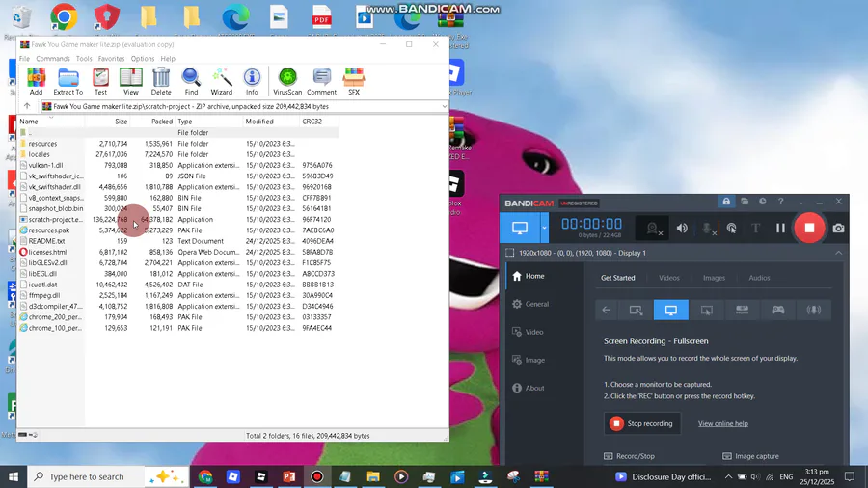Add a Comment to the archive

tap(321, 81)
